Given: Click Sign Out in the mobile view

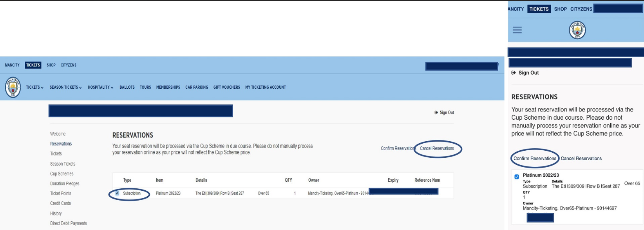Looking at the screenshot, I should click(x=525, y=73).
